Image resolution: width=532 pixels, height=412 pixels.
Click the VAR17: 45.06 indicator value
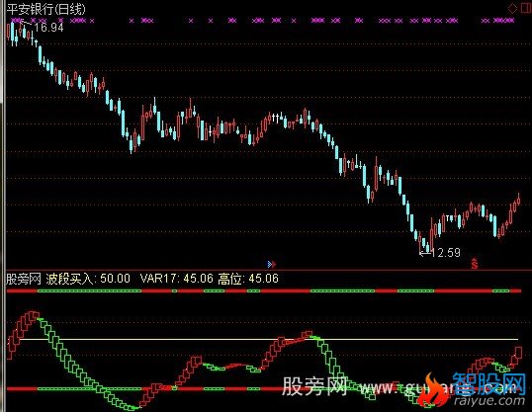[176, 279]
